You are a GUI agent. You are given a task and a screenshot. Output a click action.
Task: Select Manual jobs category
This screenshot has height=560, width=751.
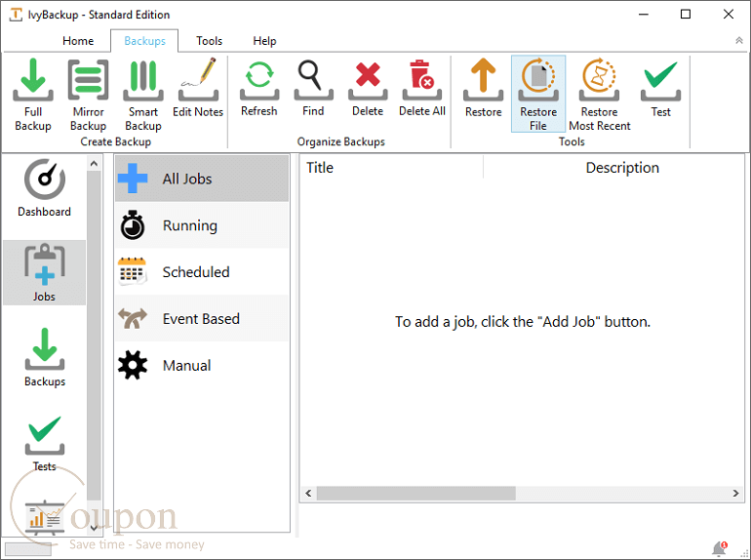pyautogui.click(x=202, y=366)
